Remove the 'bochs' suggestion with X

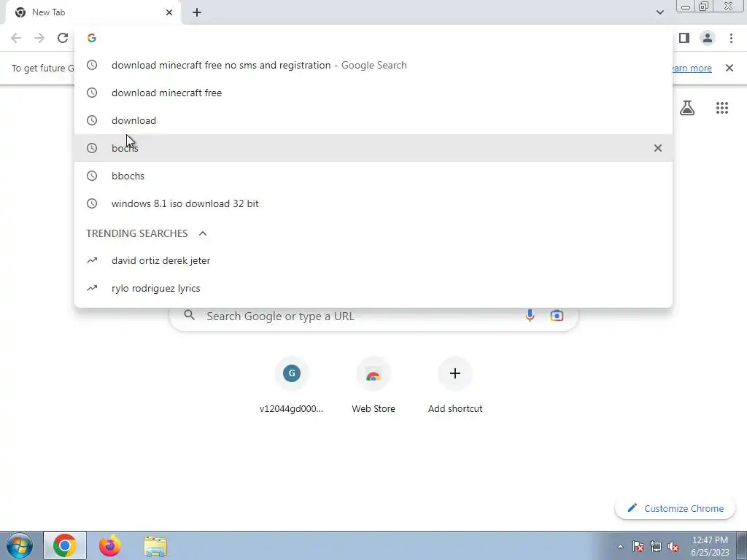[x=658, y=148]
